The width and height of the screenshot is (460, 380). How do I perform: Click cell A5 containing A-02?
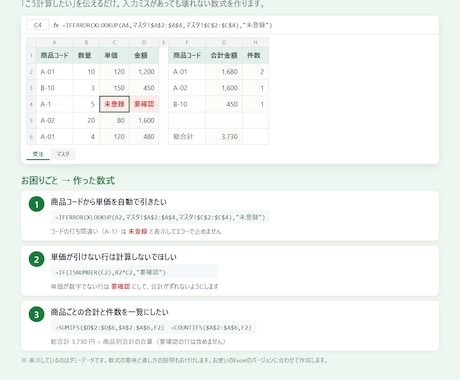click(54, 120)
